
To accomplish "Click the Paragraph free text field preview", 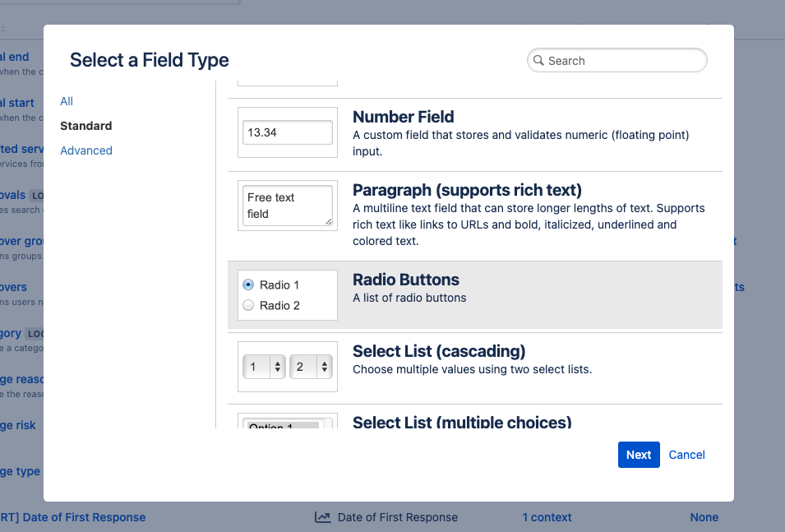I will coord(287,205).
